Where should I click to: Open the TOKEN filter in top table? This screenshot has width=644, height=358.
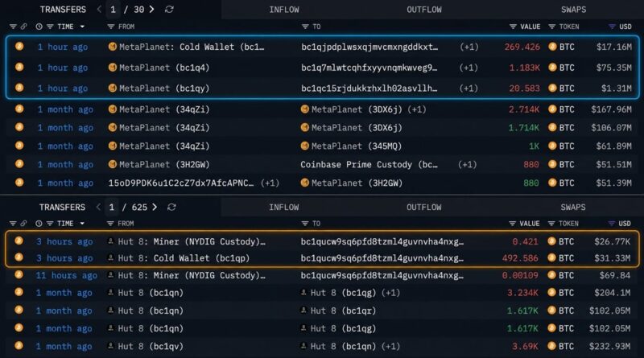tap(551, 27)
